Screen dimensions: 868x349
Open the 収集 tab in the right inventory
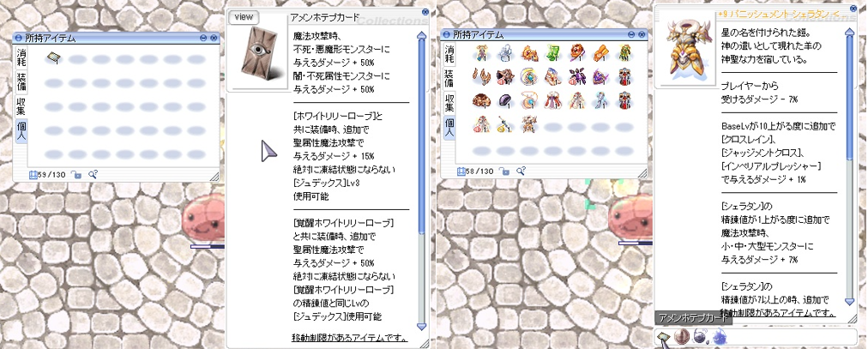(x=449, y=102)
